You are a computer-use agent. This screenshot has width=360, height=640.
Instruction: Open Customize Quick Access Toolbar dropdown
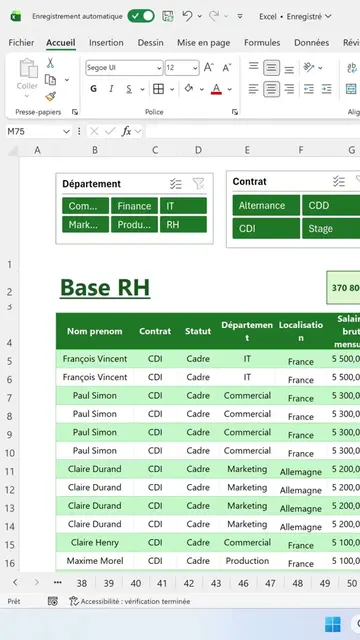tap(240, 16)
